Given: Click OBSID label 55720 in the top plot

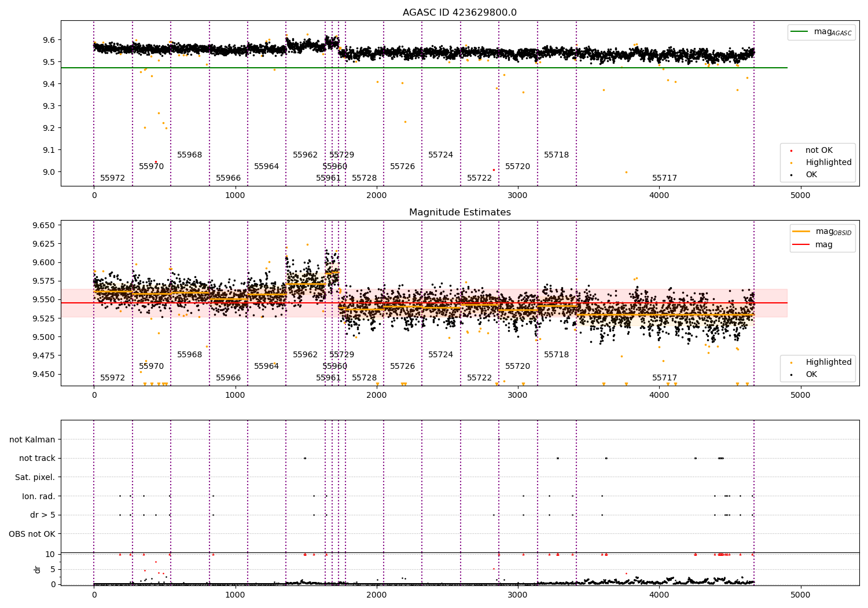Looking at the screenshot, I should [518, 167].
